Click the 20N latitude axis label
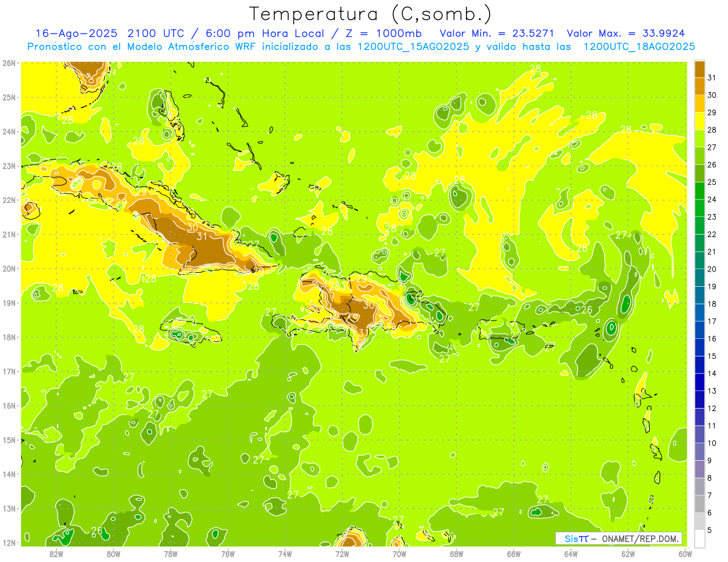 (x=9, y=269)
